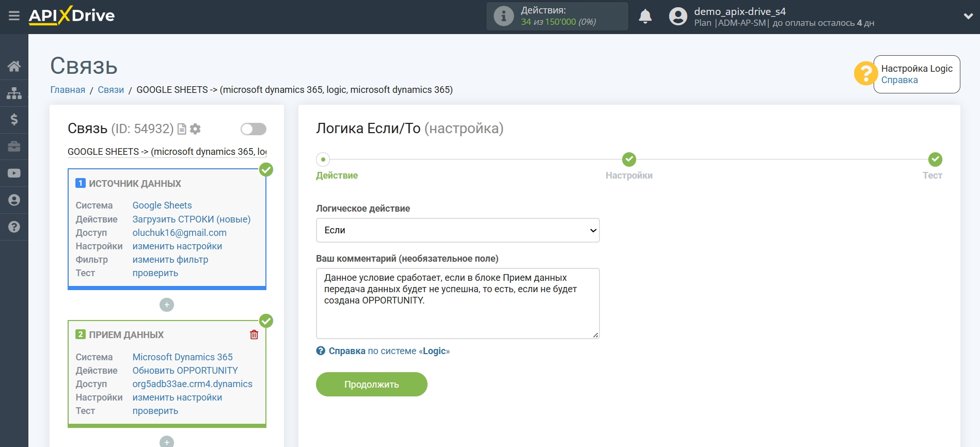This screenshot has height=447, width=980.
Task: Toggle the connection on/off switch
Action: [254, 129]
